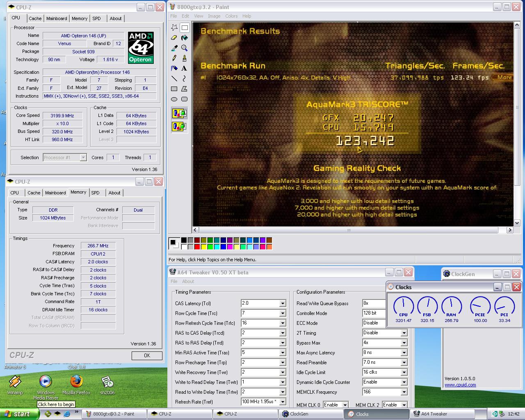
Task: Click the right arrow of Paint's horizontal scrollbar
Action: [x=510, y=230]
